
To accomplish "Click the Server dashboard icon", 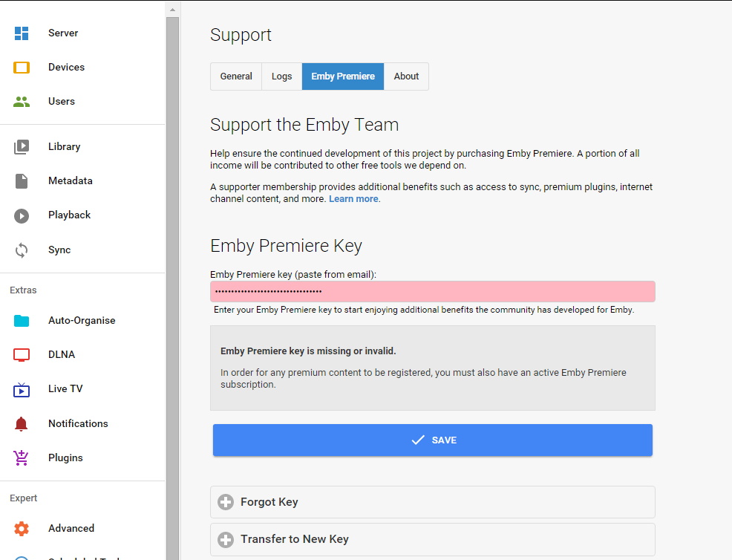I will (x=22, y=33).
